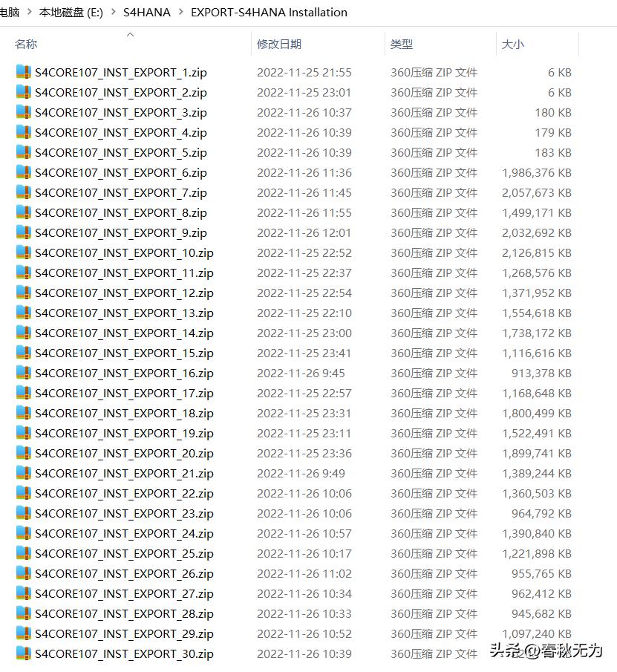The width and height of the screenshot is (617, 672).
Task: Click the size value 955,765 KB
Action: click(541, 574)
